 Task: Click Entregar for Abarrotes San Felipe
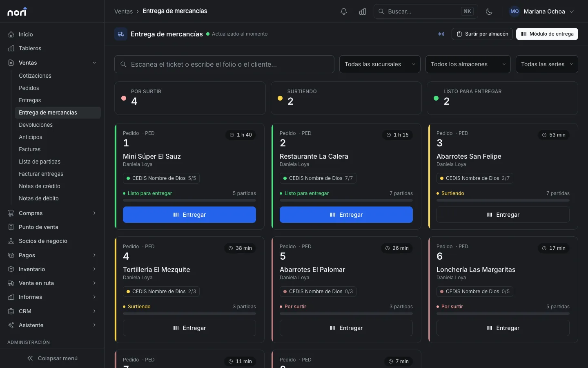[503, 215]
